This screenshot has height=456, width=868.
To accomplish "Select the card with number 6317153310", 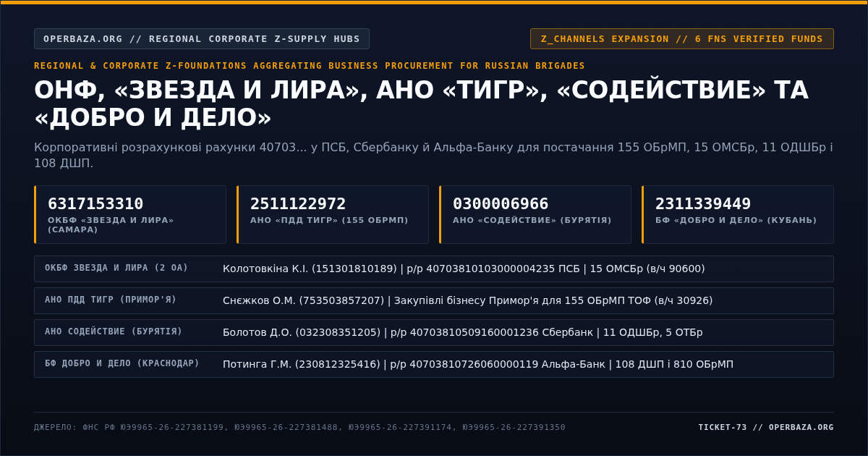I will [130, 214].
